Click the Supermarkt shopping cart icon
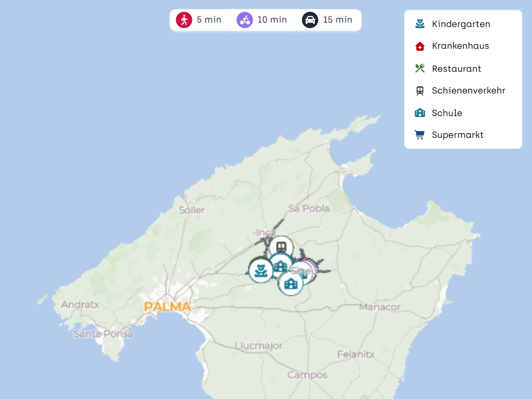532x399 pixels. click(x=420, y=135)
